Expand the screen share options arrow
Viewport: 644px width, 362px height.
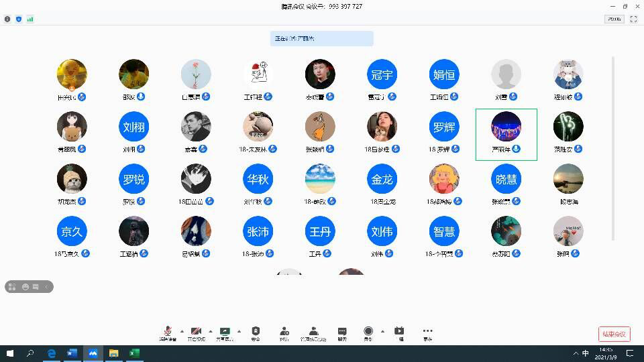click(x=239, y=331)
